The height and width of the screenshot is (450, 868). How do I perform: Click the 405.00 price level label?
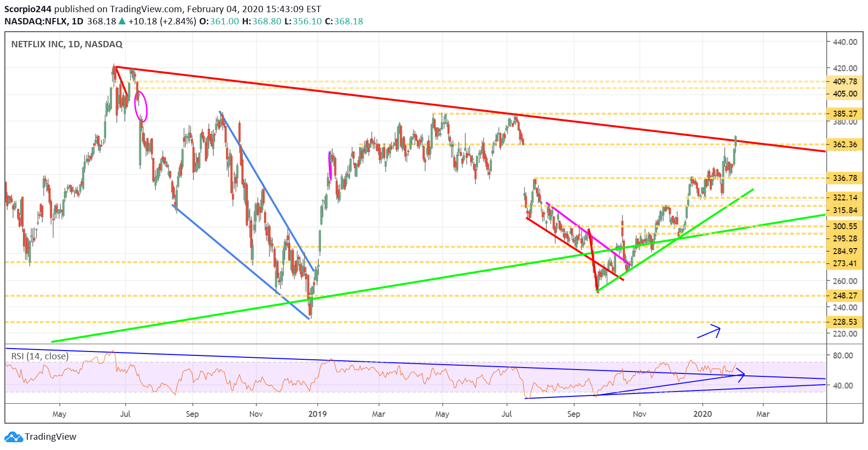pos(845,94)
